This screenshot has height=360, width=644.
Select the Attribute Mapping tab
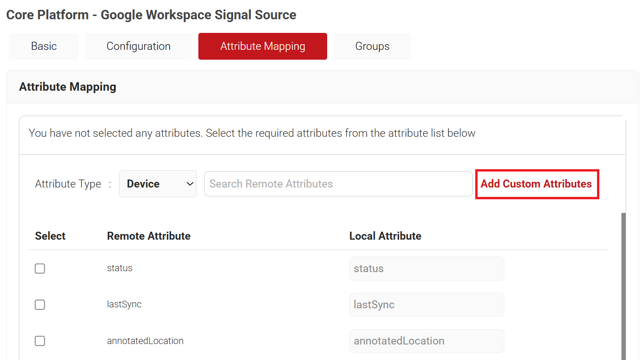click(262, 46)
